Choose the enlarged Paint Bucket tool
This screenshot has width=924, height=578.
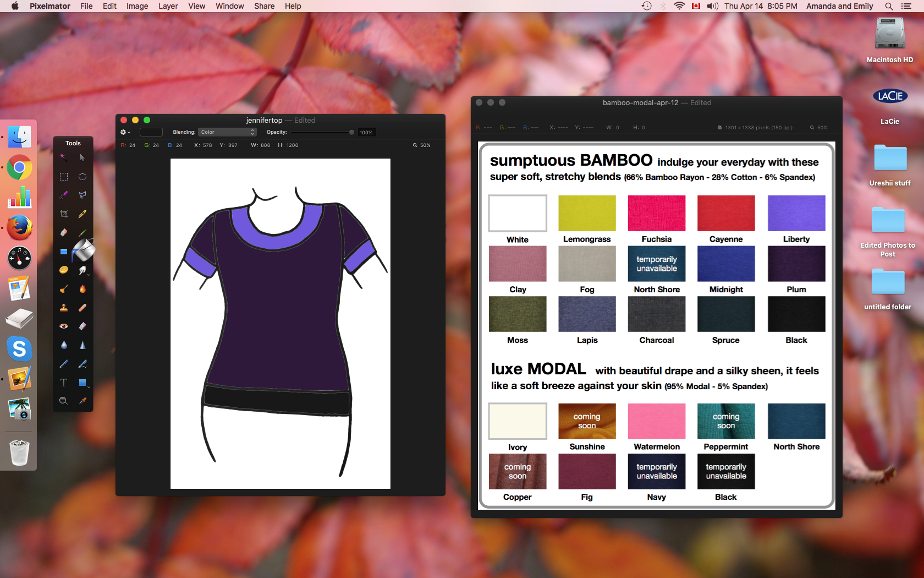(x=84, y=250)
